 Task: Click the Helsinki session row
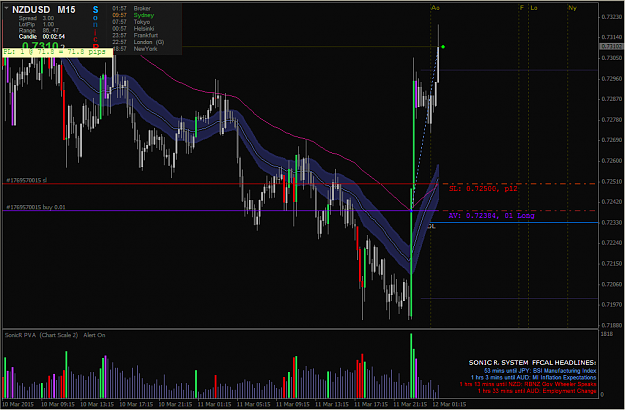click(x=133, y=29)
